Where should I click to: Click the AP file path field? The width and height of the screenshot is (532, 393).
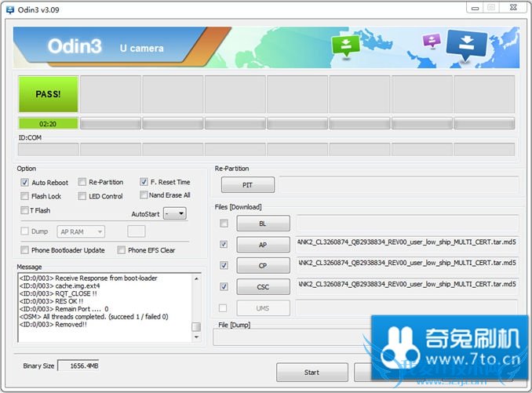(x=407, y=243)
